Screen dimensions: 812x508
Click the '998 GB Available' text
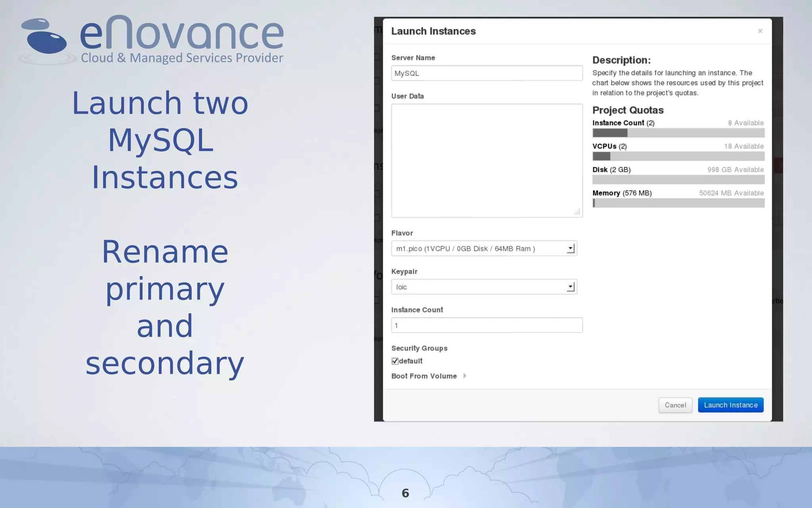click(735, 170)
